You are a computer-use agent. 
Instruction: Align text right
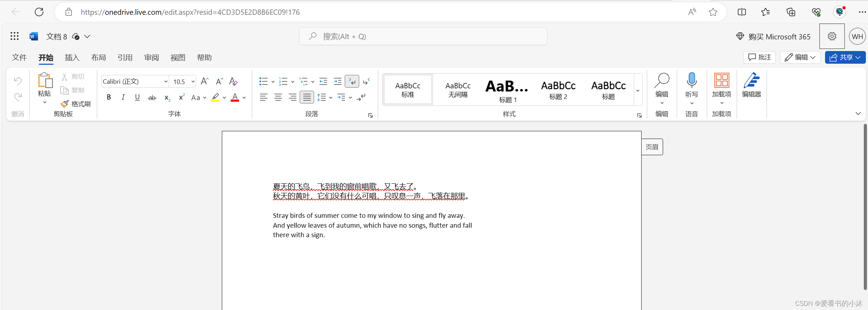pos(292,97)
